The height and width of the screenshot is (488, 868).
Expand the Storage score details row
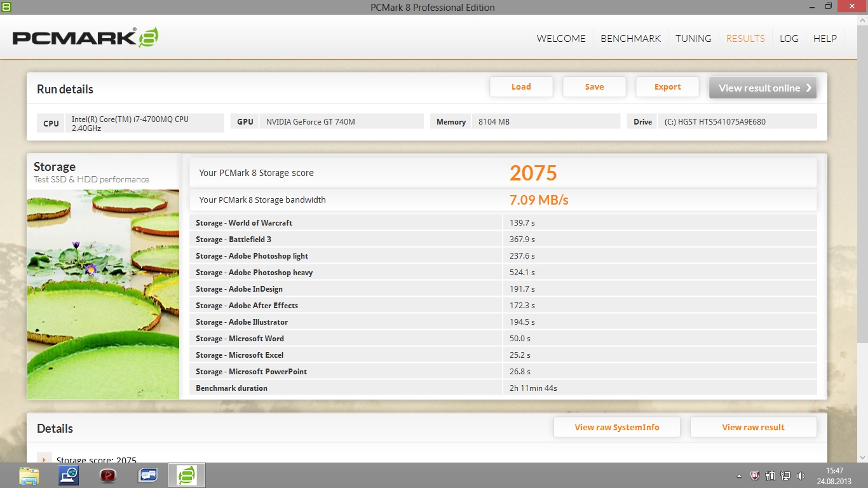pos(44,459)
